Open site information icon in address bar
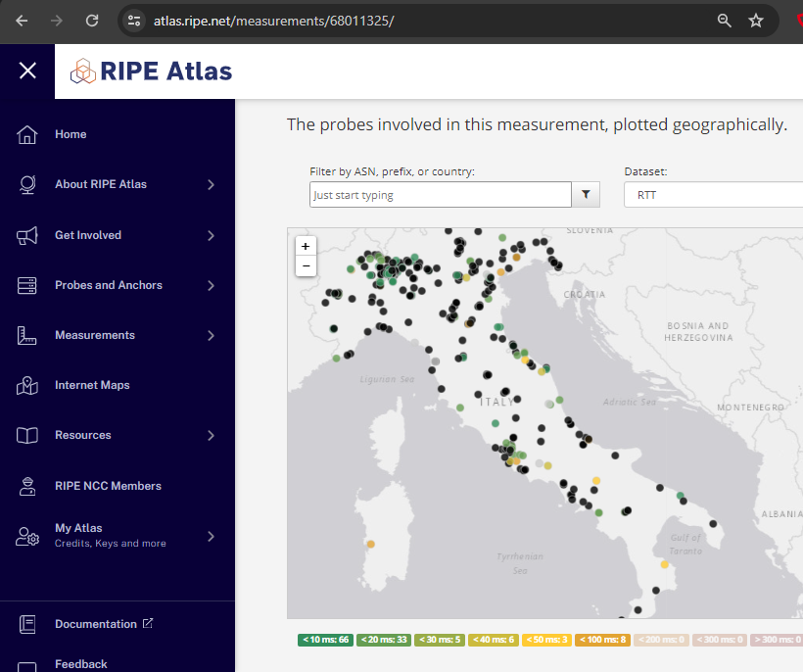Screen dimensions: 803x672 pos(134,21)
